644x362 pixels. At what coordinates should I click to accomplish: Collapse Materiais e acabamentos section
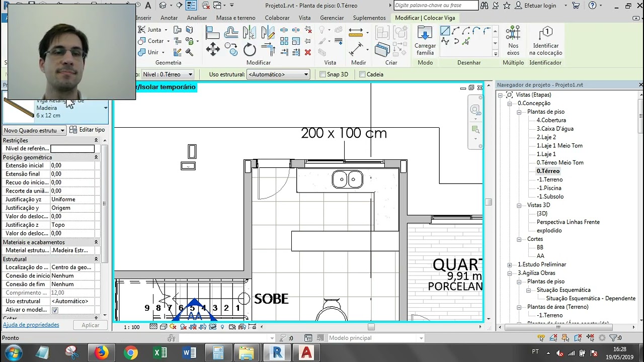coord(96,242)
